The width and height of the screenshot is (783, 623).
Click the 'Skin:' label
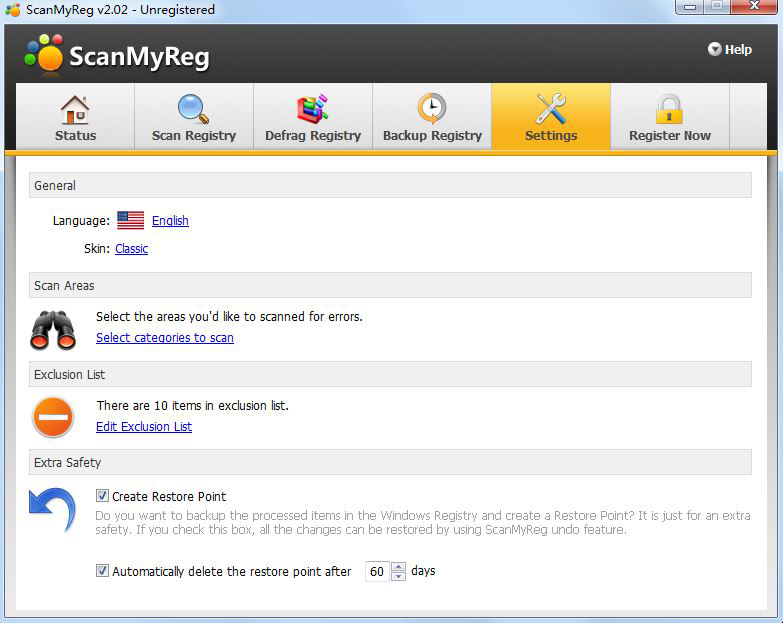coord(97,249)
